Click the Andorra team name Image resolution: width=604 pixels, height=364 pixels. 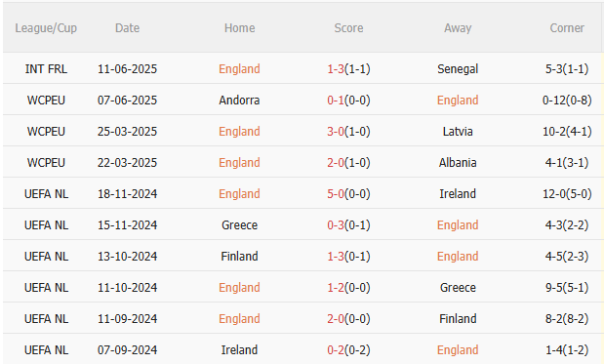coord(239,101)
